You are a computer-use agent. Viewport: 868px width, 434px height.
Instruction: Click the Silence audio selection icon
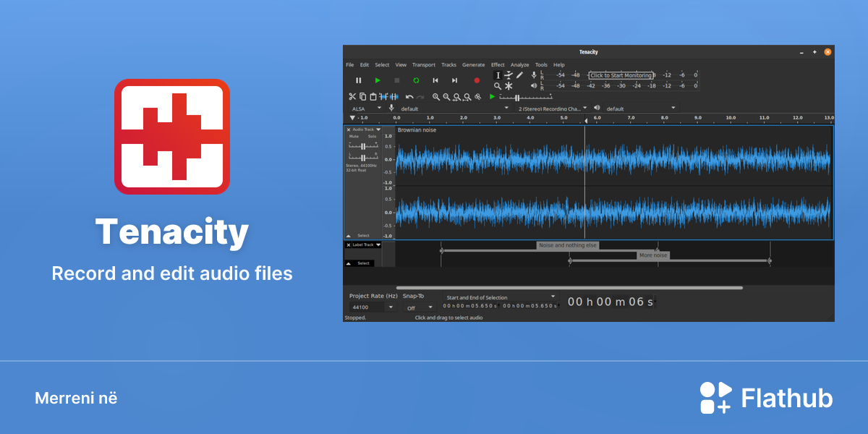394,96
